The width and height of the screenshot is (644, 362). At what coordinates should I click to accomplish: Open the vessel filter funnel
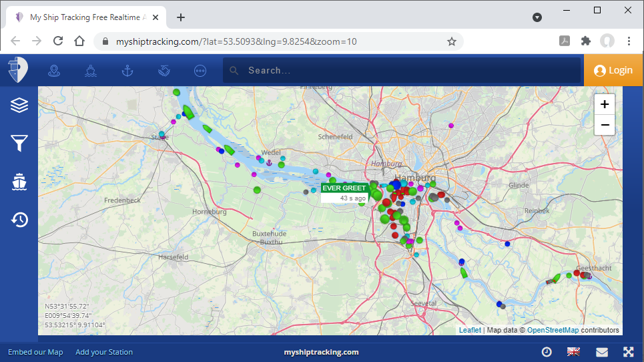pos(19,143)
